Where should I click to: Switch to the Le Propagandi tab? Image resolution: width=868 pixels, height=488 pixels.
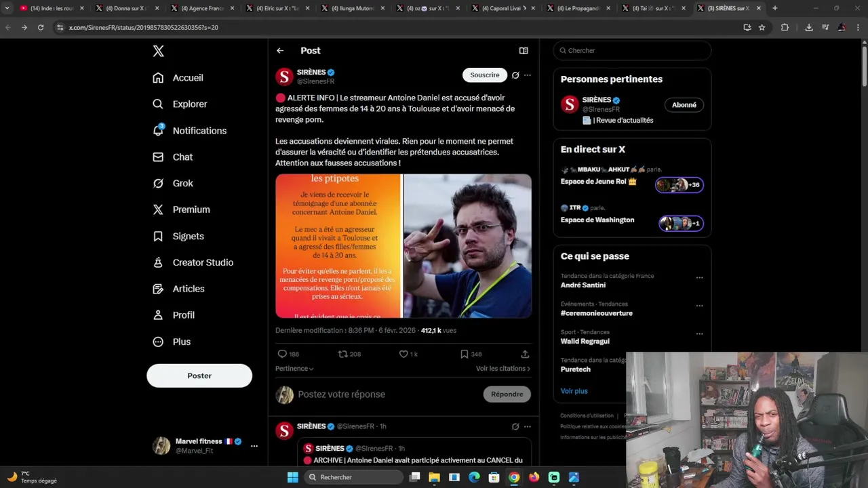point(578,8)
